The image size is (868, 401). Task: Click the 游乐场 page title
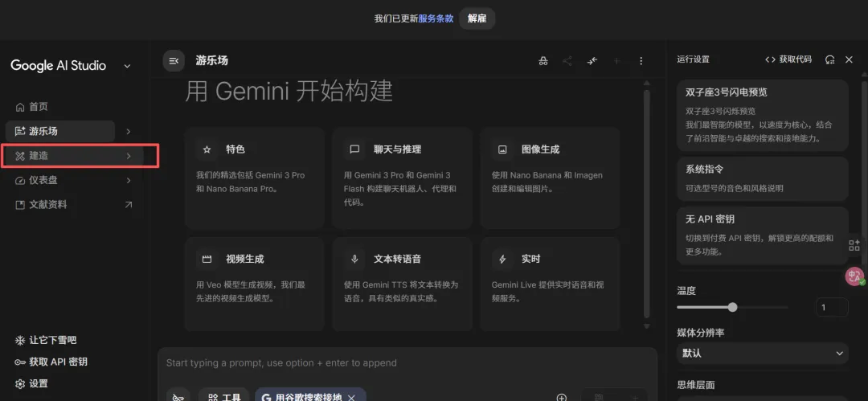(x=211, y=61)
